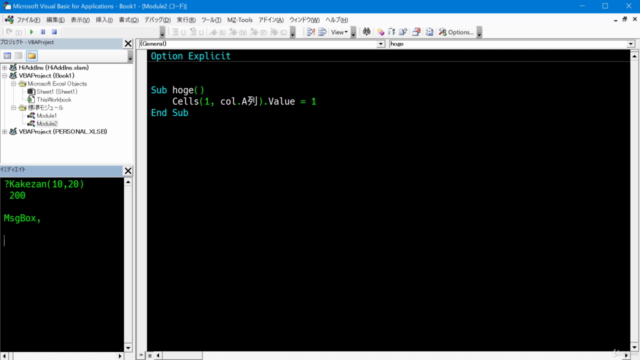The width and height of the screenshot is (640, 360).
Task: Click Procedure View button at editor bottom-left
Action: [x=141, y=356]
